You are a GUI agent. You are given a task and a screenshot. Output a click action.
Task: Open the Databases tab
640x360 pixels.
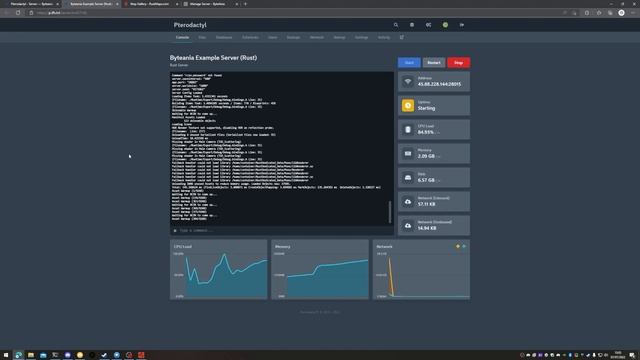coord(224,37)
